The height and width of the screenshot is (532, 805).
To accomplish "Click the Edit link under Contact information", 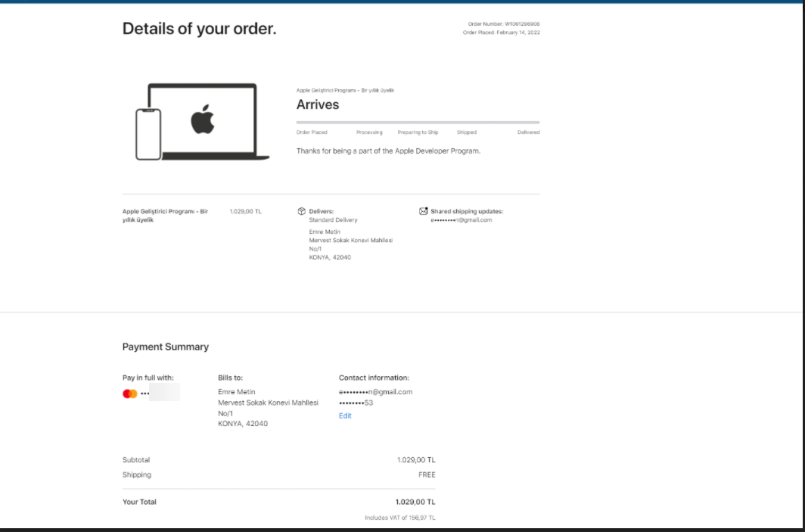I will (345, 415).
